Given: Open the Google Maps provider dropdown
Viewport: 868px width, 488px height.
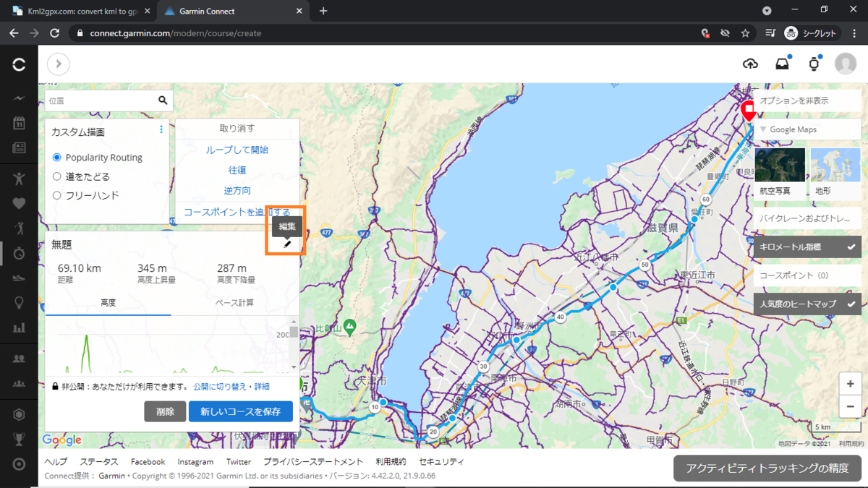Looking at the screenshot, I should [x=807, y=129].
